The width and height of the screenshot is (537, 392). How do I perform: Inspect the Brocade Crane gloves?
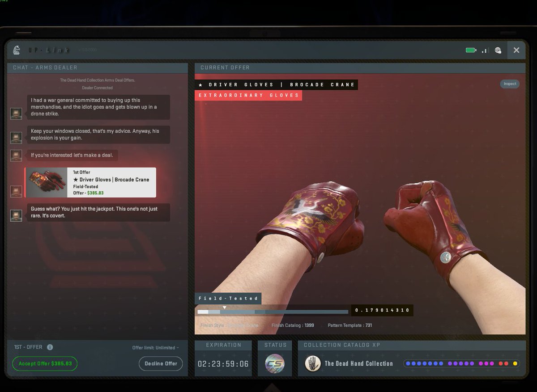click(x=510, y=84)
